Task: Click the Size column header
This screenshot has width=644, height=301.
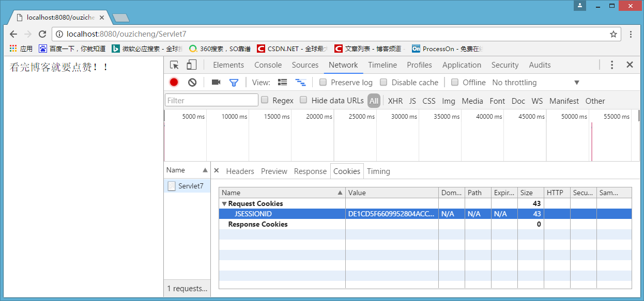Action: click(x=531, y=193)
